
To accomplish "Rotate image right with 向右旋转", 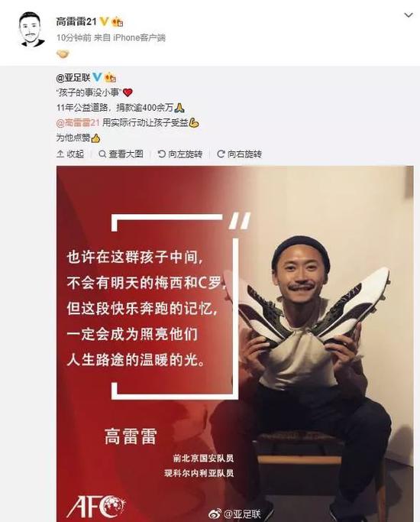I will click(239, 154).
